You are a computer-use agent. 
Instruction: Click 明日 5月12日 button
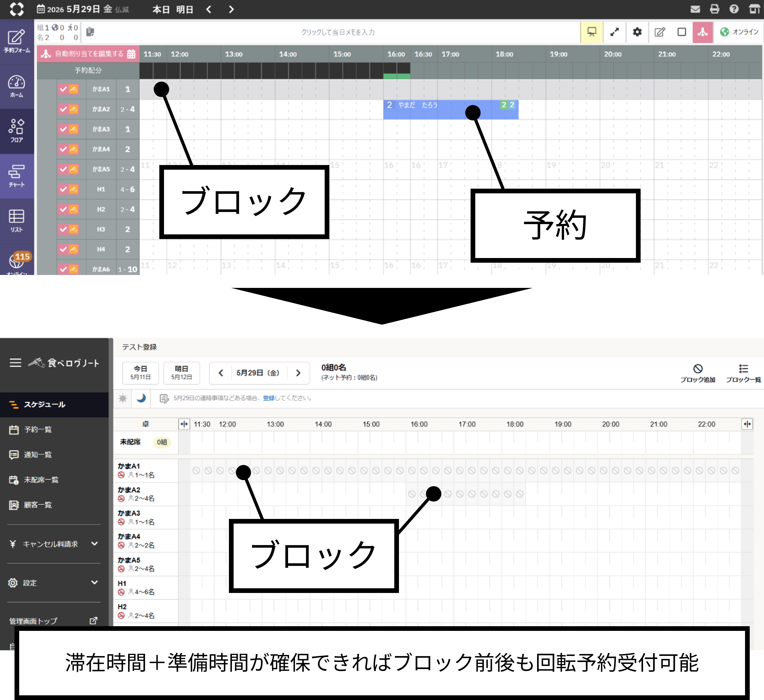tap(182, 373)
